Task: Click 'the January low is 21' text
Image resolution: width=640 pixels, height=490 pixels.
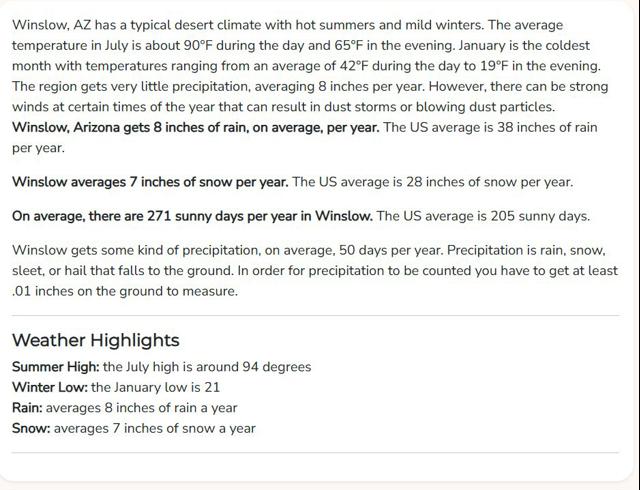Action: 156,387
